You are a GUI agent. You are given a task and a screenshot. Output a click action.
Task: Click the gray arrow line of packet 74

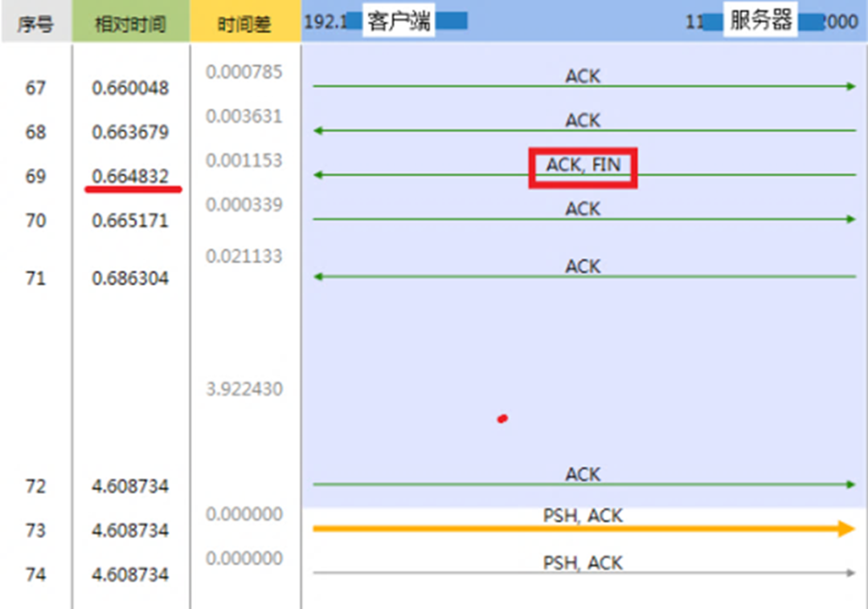tap(584, 573)
